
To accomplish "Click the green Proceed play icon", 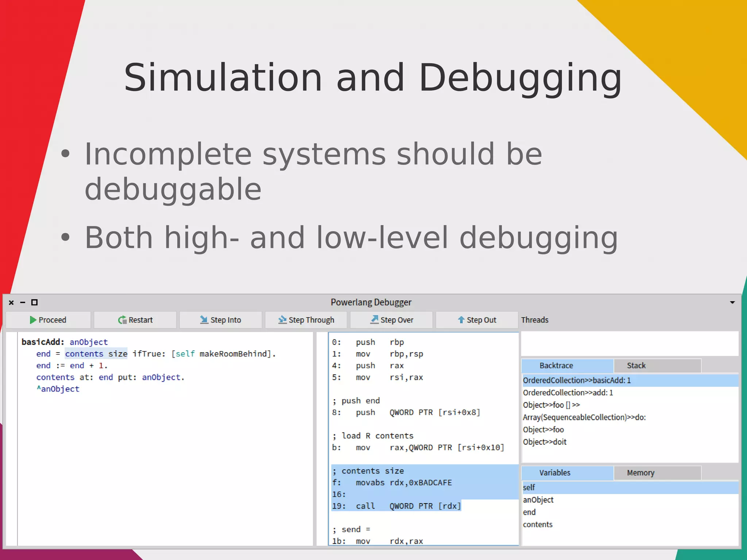I will click(x=33, y=320).
